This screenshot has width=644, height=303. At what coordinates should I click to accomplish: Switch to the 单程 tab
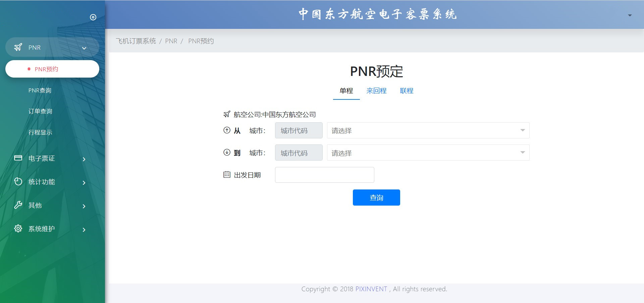coord(346,91)
